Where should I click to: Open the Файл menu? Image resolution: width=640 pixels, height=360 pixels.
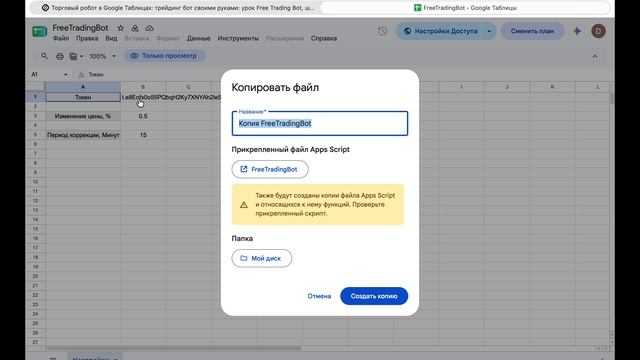point(61,38)
